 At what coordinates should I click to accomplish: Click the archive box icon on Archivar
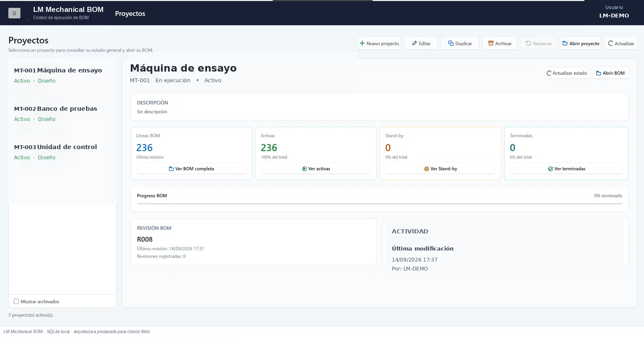tap(491, 43)
